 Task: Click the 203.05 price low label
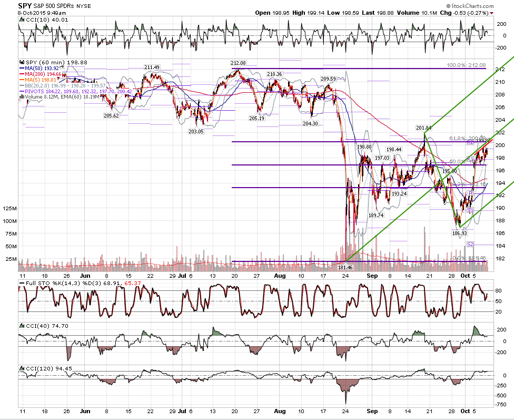click(196, 132)
